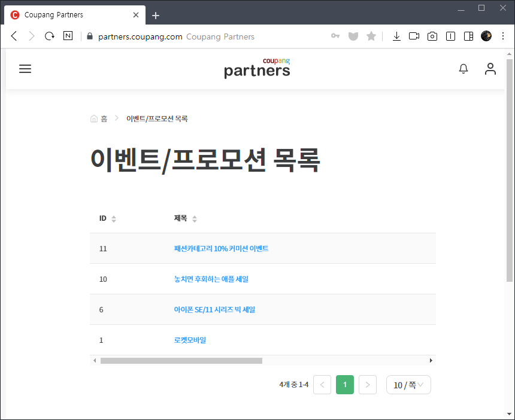Open browser three-dot menu
Screen dimensions: 515x420
[x=503, y=36]
